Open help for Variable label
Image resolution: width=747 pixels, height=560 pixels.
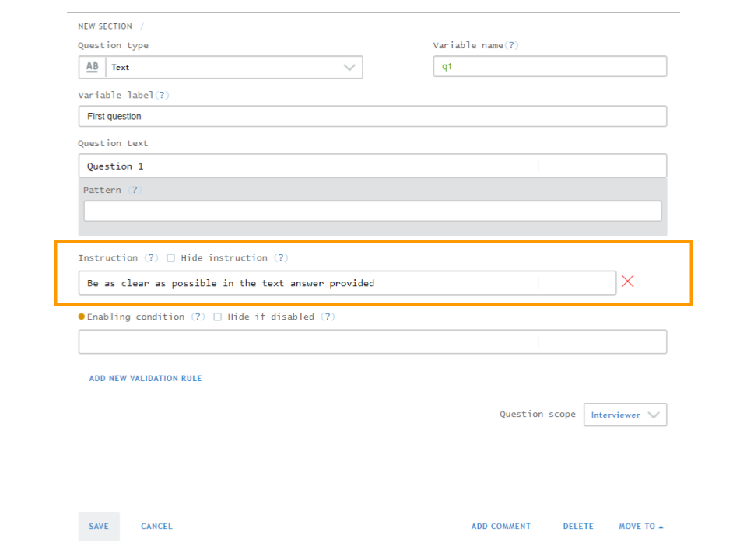(x=161, y=95)
